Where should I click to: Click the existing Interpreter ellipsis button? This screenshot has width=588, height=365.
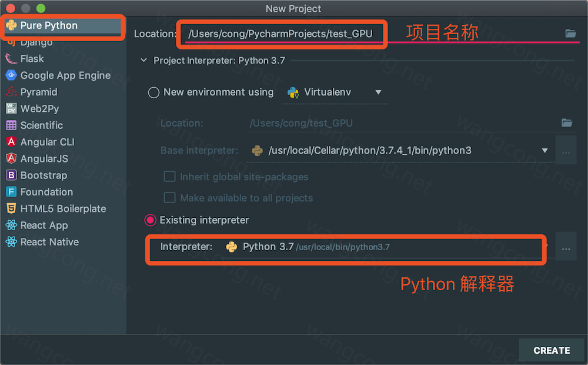tap(566, 247)
